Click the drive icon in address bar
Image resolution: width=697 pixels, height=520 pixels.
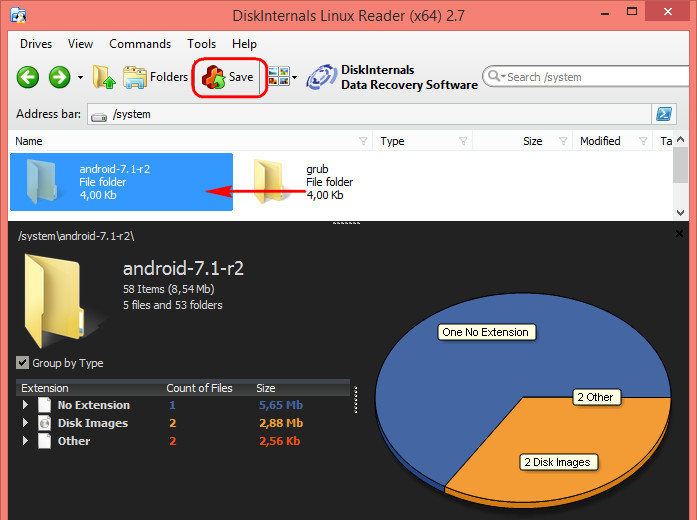[99, 117]
